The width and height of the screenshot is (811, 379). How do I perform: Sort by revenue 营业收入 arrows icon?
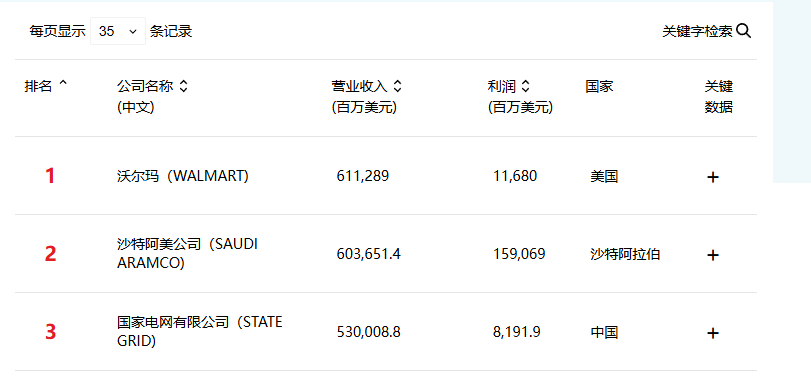[397, 86]
